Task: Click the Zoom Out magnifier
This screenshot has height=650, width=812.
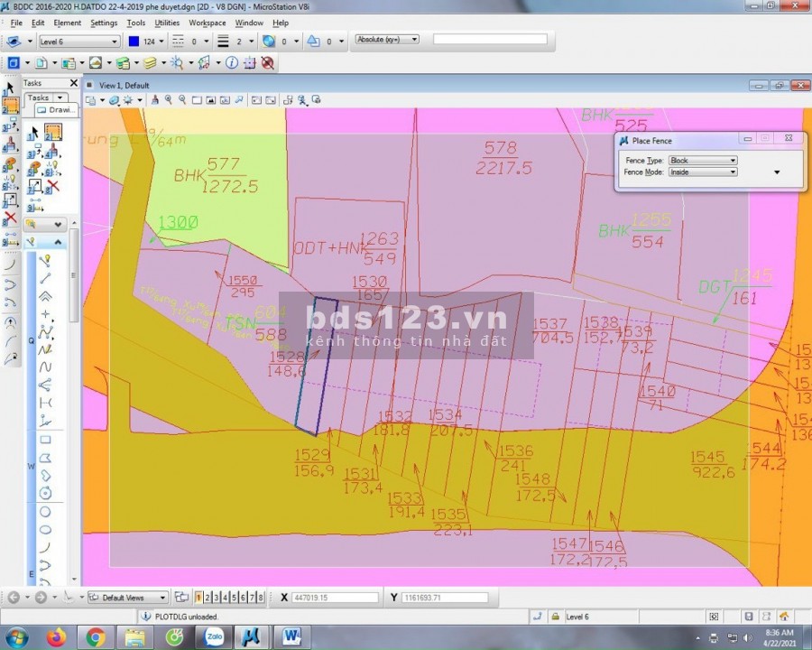Action: tap(182, 100)
